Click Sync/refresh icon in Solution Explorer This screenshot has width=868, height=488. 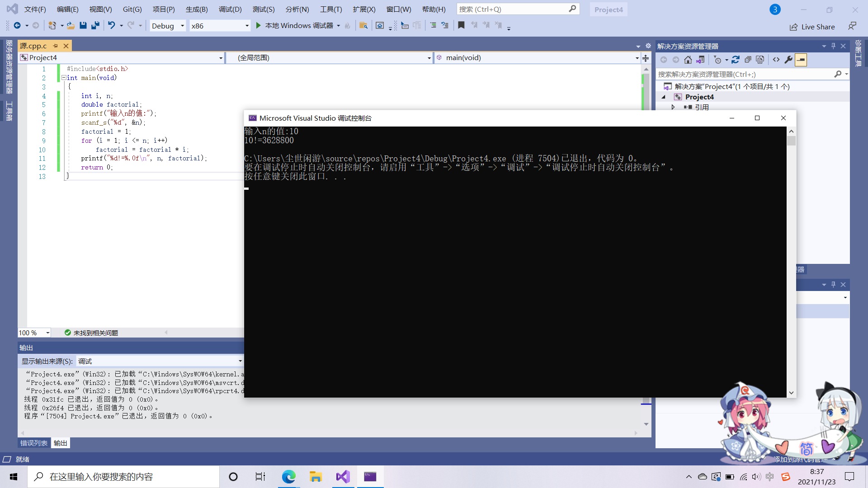click(736, 60)
